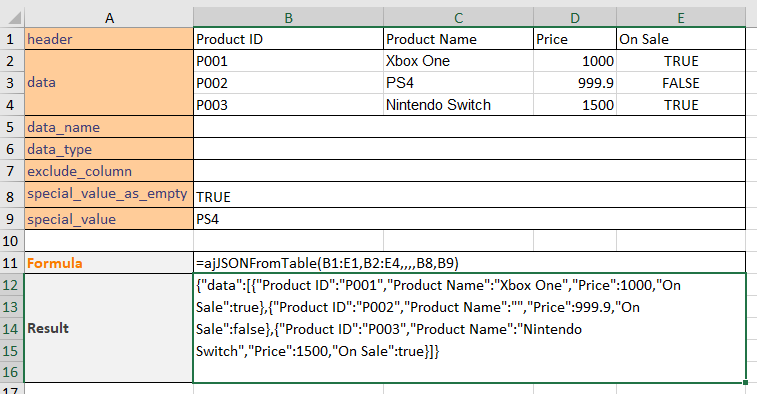
Task: Click the orange Formula label cell
Action: point(109,263)
